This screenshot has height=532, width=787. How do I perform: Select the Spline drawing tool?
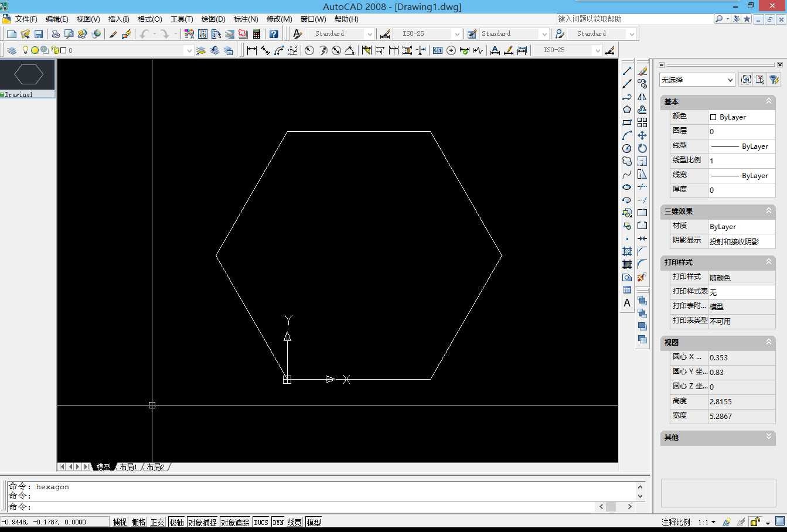(x=627, y=174)
